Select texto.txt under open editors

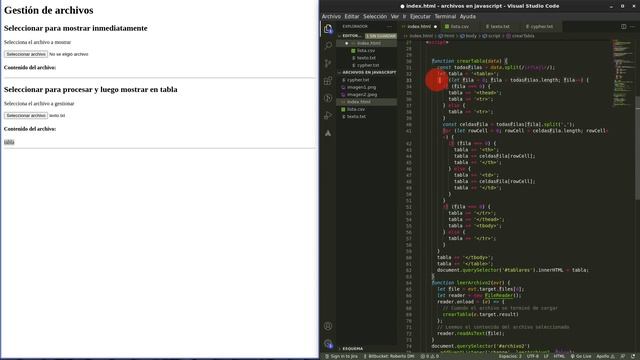(367, 58)
